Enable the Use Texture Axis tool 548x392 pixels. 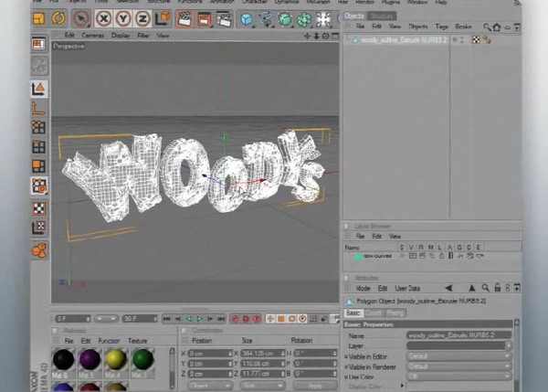38,227
